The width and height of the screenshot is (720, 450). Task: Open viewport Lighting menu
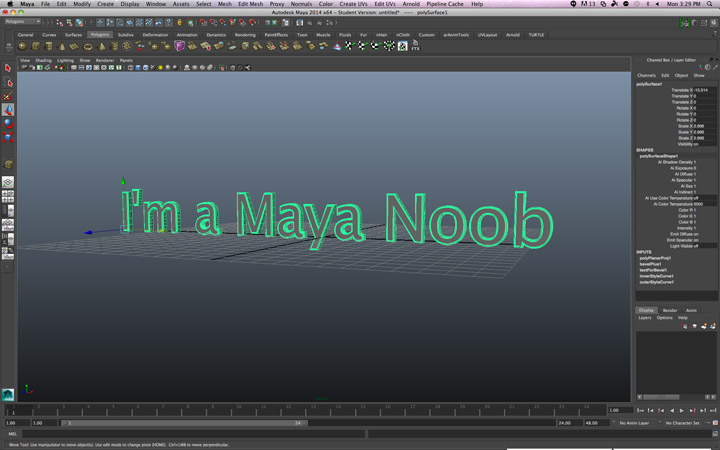point(65,60)
